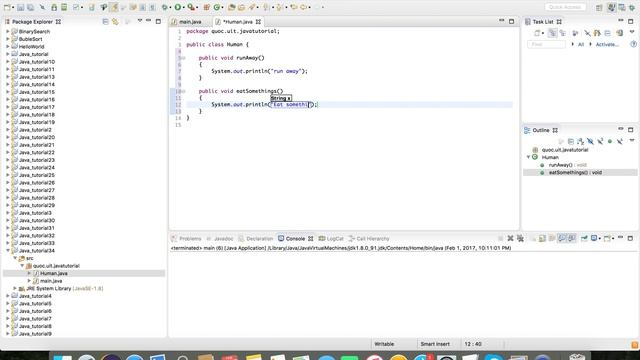Open the Java perspective icon at top right
Image resolution: width=640 pixels, height=360 pixels.
pos(611,7)
